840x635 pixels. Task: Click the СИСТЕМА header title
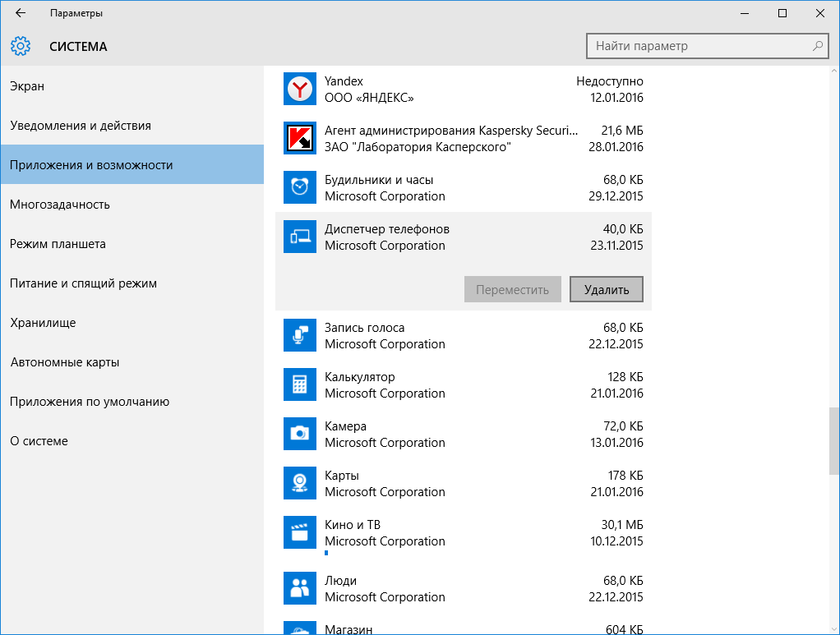coord(78,47)
